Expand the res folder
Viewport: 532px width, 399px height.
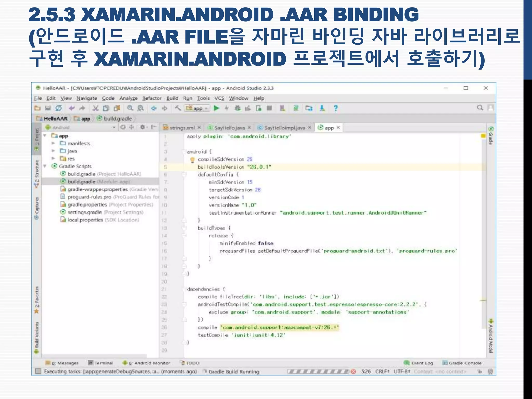tap(53, 158)
